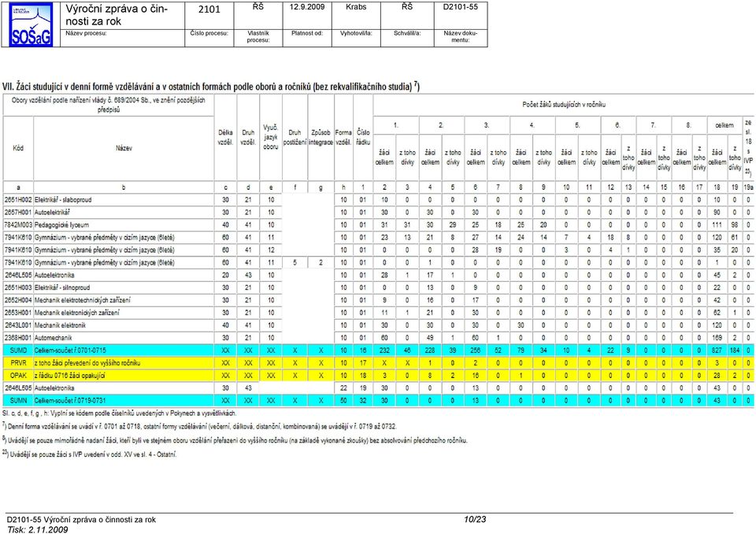
Task: Click row 'Pedagogické lyceum'
Action: click(378, 224)
